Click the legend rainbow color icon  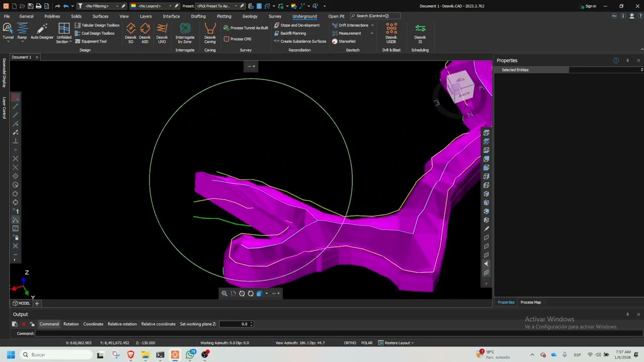coord(133,6)
